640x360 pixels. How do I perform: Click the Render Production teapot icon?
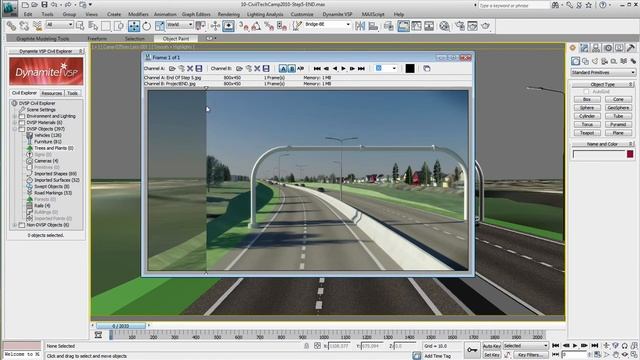tap(485, 26)
